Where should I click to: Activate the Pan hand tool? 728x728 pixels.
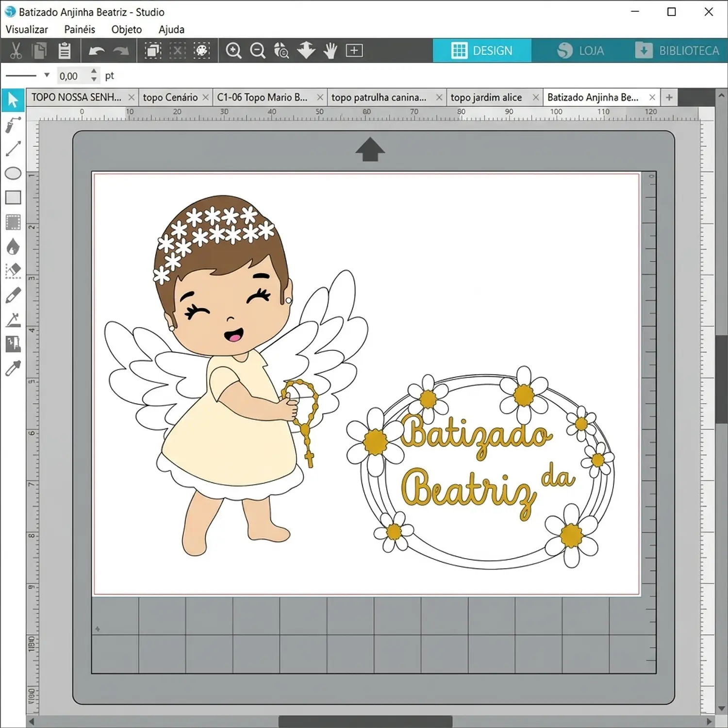click(330, 50)
